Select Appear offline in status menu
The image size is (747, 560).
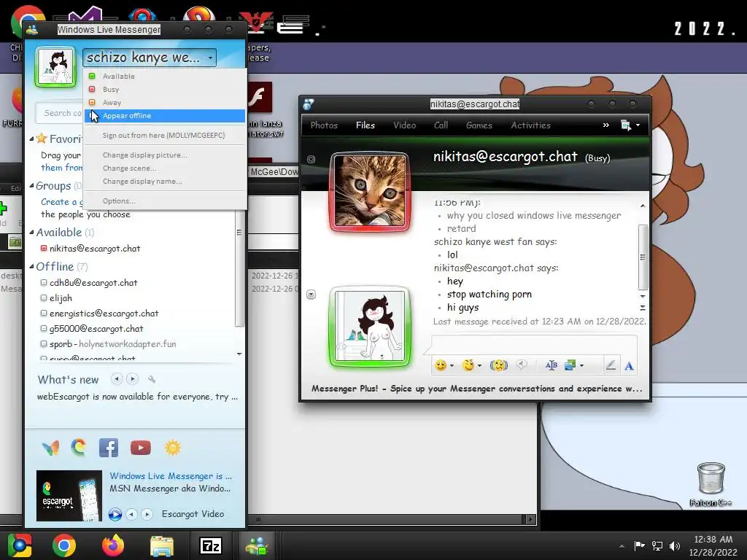point(165,116)
